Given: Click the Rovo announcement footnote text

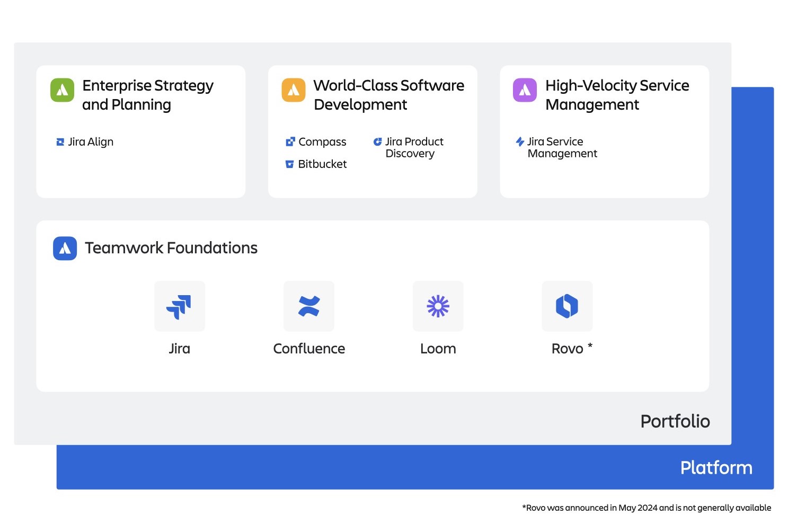Looking at the screenshot, I should click(647, 508).
